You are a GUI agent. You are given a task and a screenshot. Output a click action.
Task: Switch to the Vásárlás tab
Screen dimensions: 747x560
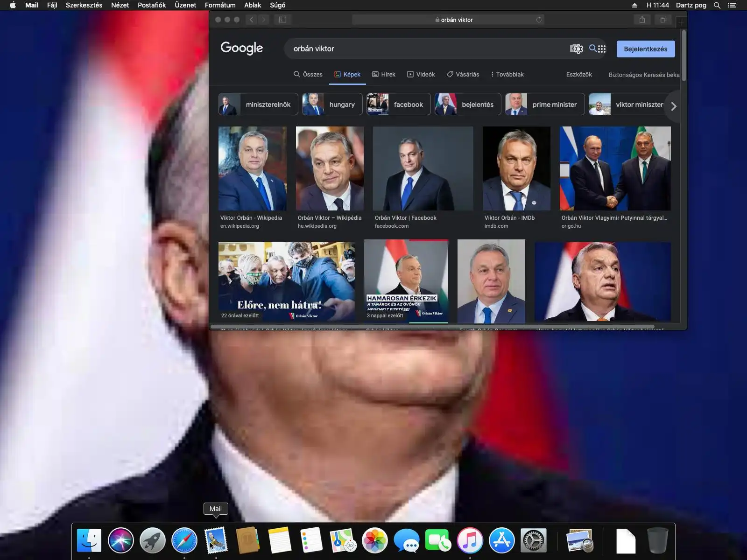tap(463, 74)
